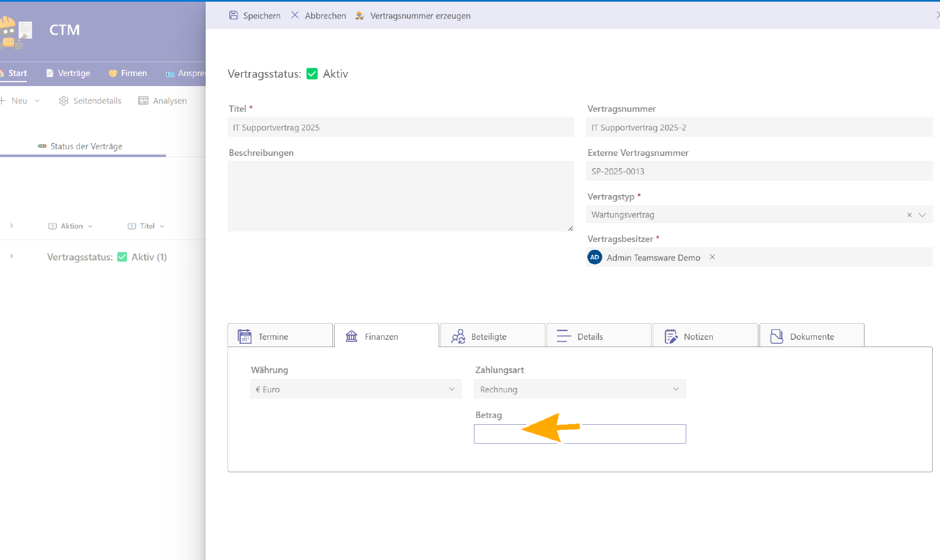Click the Speichern save icon
Image resolution: width=940 pixels, height=560 pixels.
(x=234, y=16)
